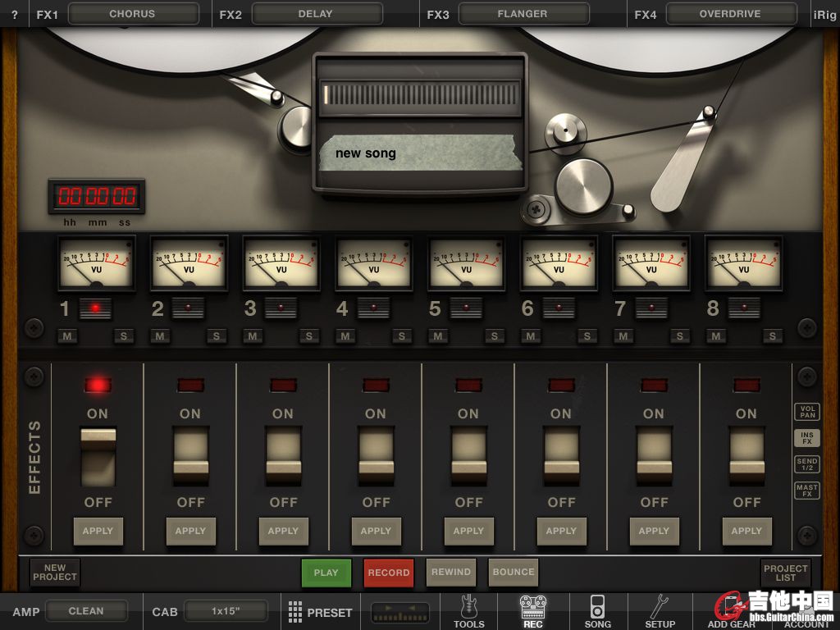Image resolution: width=840 pixels, height=630 pixels.
Task: Click the tape position progress bar
Action: (420, 95)
